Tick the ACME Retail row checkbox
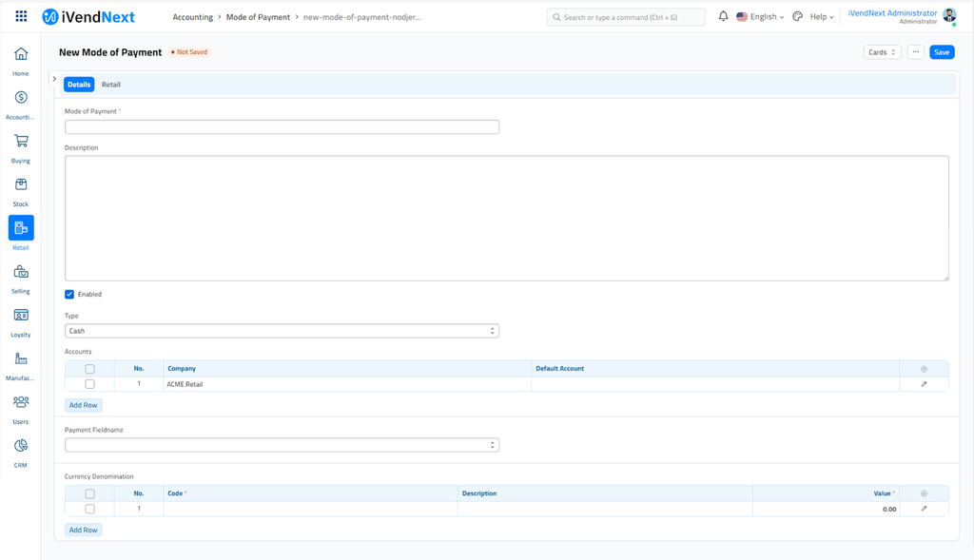Image resolution: width=974 pixels, height=560 pixels. (x=90, y=384)
